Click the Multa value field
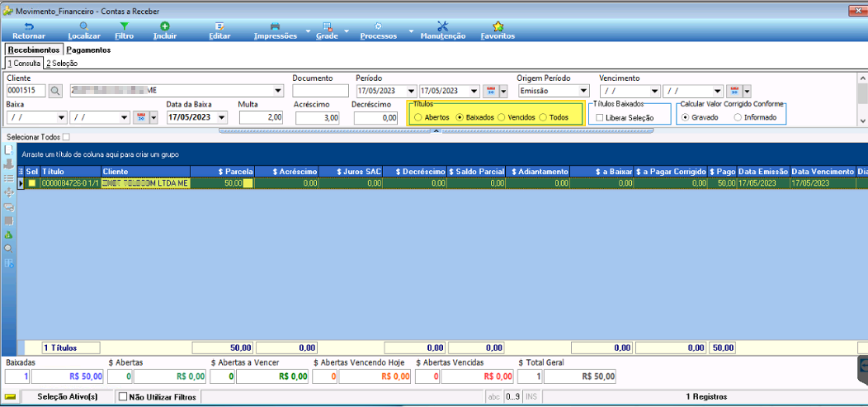The width and height of the screenshot is (868, 407). click(x=262, y=117)
